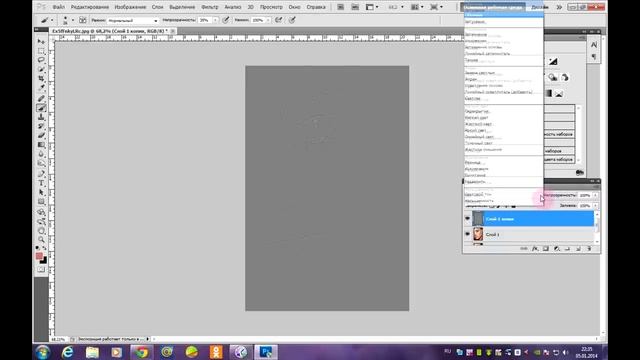Create new adjustment layer icon
Viewport: 640px width, 360px height.
(557, 249)
